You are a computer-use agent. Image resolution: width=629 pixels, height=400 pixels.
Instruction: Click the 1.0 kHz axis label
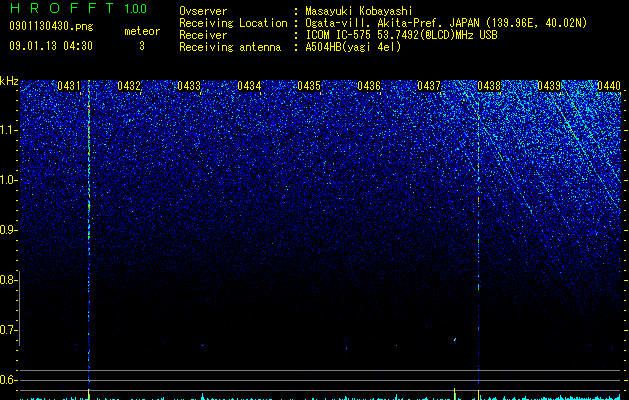(8, 180)
